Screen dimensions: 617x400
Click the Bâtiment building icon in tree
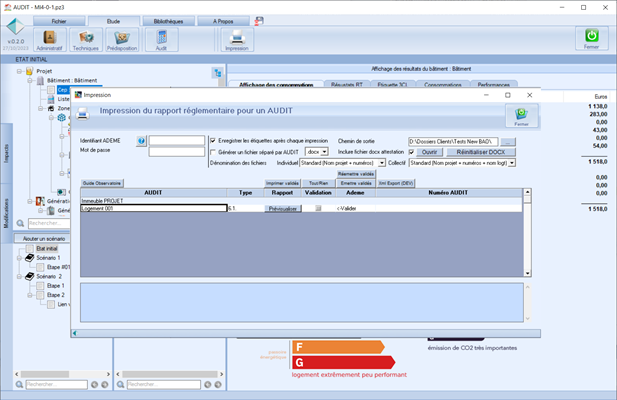(x=40, y=81)
